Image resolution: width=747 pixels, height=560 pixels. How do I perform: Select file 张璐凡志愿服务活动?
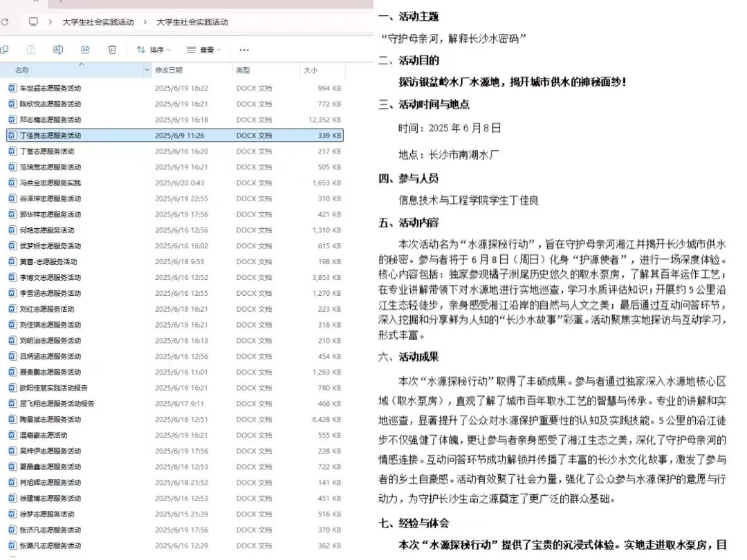point(50,545)
